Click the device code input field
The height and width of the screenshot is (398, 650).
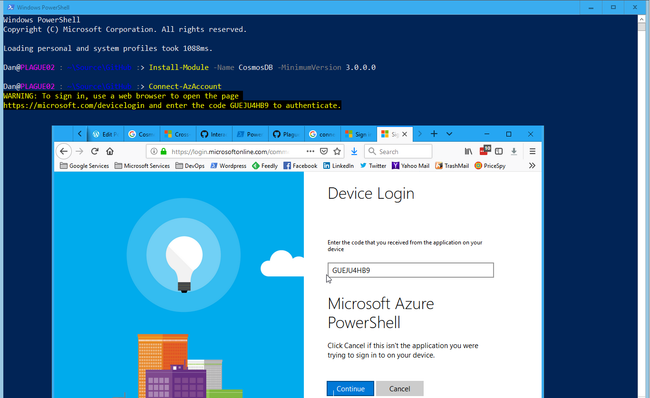coord(410,270)
